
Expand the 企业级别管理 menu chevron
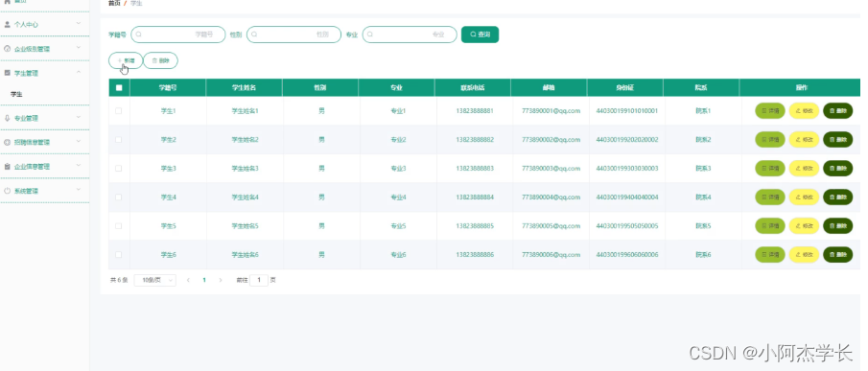79,48
